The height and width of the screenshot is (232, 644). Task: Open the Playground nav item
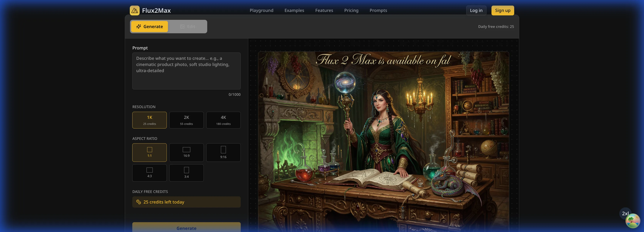pos(262,11)
